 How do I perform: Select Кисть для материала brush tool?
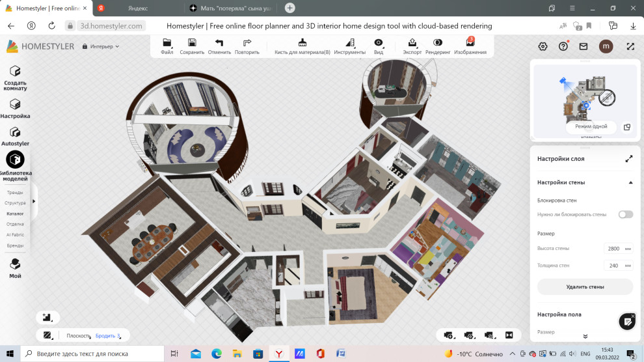302,46
